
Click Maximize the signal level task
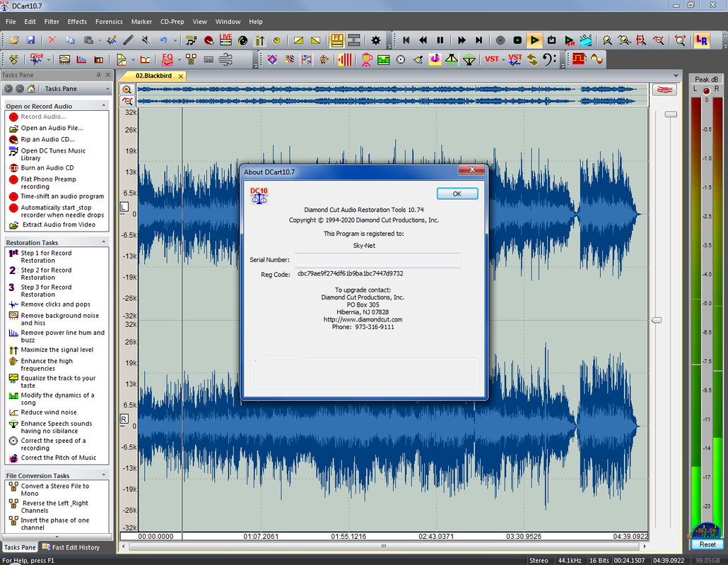[x=57, y=350]
